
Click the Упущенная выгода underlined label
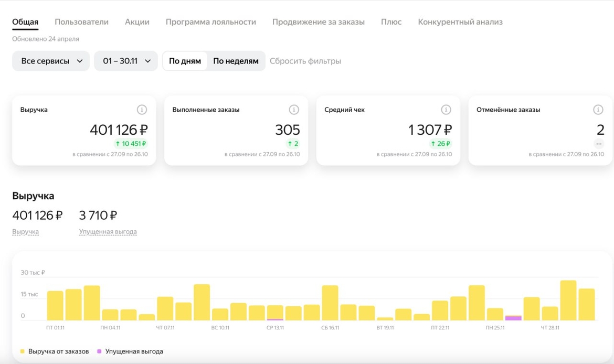pyautogui.click(x=108, y=232)
